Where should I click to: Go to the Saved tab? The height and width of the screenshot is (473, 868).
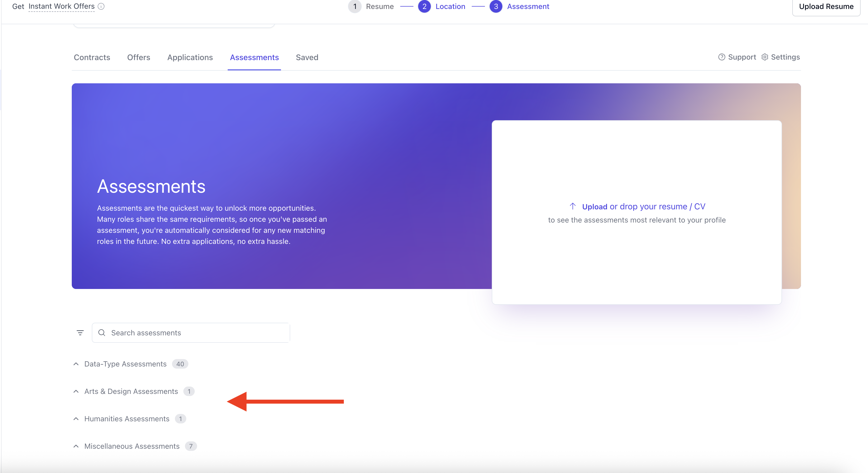click(x=307, y=57)
